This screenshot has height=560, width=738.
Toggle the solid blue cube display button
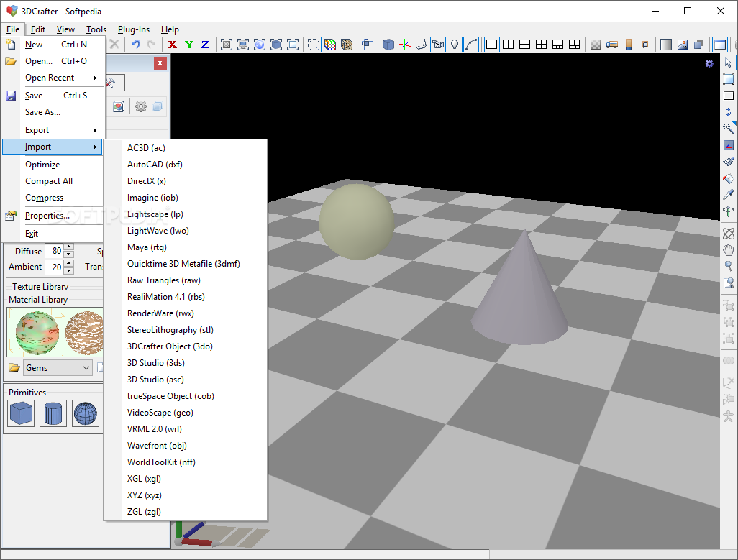(x=388, y=44)
